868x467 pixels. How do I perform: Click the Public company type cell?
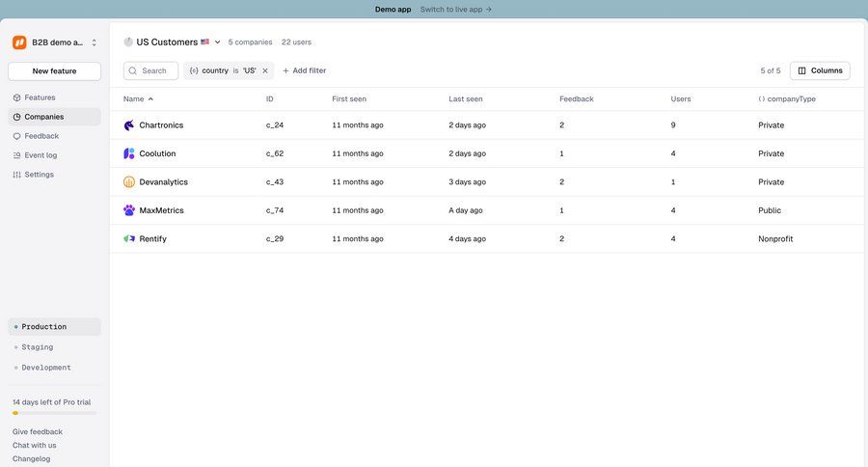click(770, 210)
